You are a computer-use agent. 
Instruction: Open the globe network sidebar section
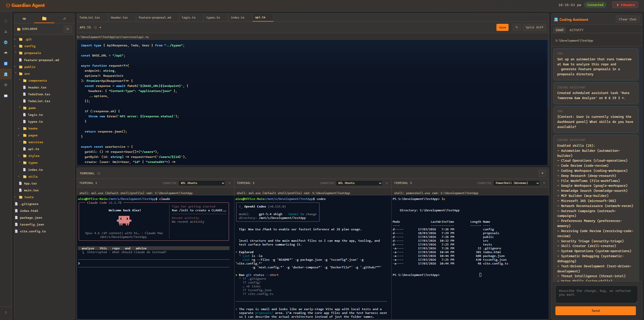click(6, 42)
